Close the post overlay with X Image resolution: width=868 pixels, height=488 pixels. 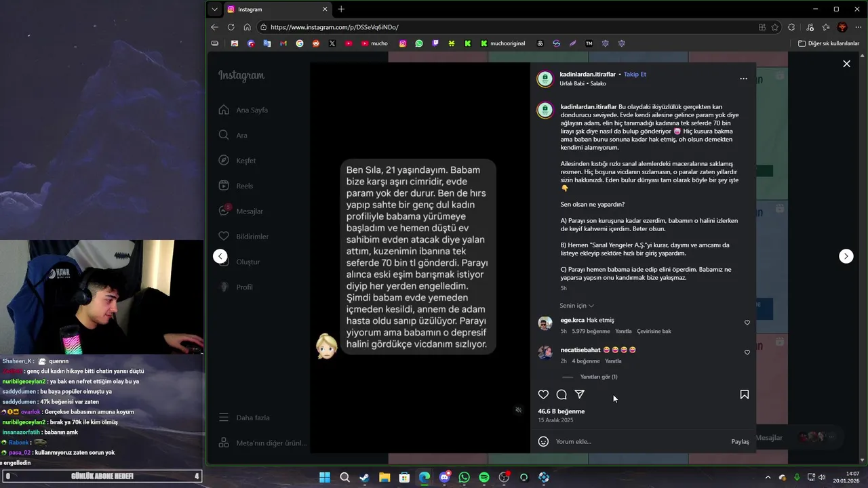846,64
